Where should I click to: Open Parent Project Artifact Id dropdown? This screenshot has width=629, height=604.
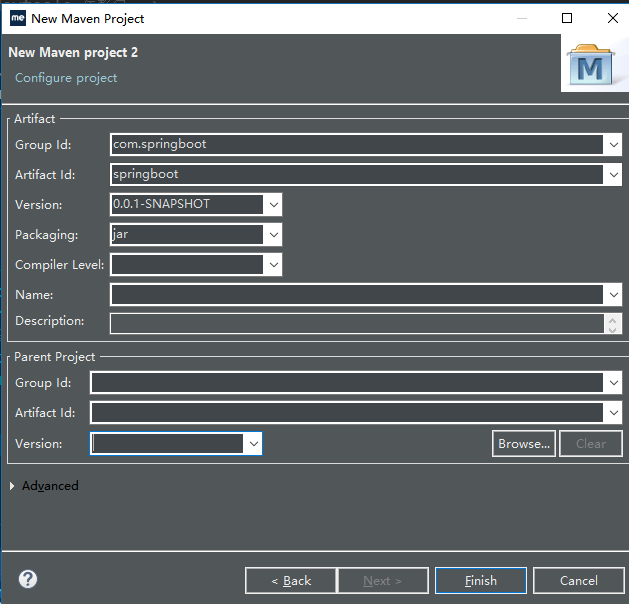[612, 413]
